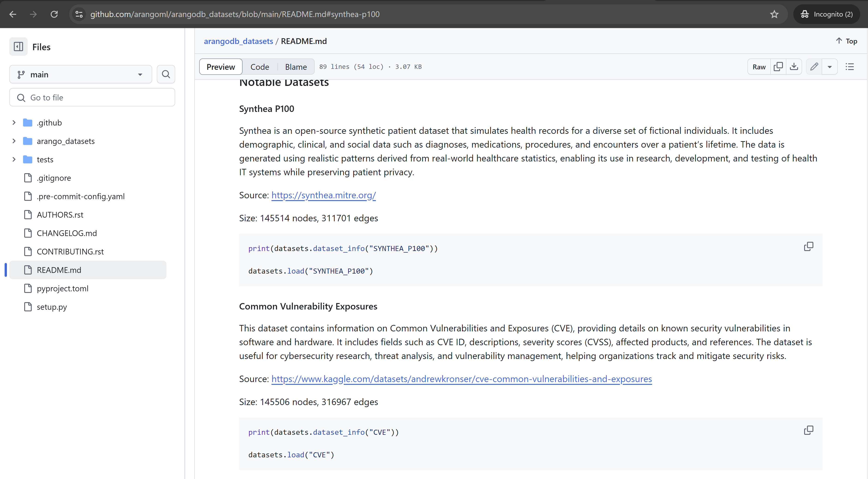Switch to the Code tab
The height and width of the screenshot is (479, 868).
(x=259, y=67)
